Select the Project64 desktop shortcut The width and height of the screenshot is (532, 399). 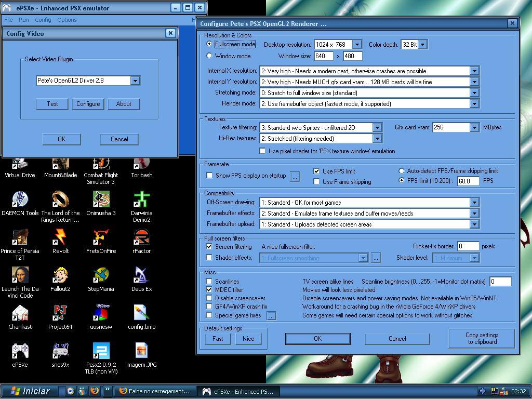click(60, 317)
